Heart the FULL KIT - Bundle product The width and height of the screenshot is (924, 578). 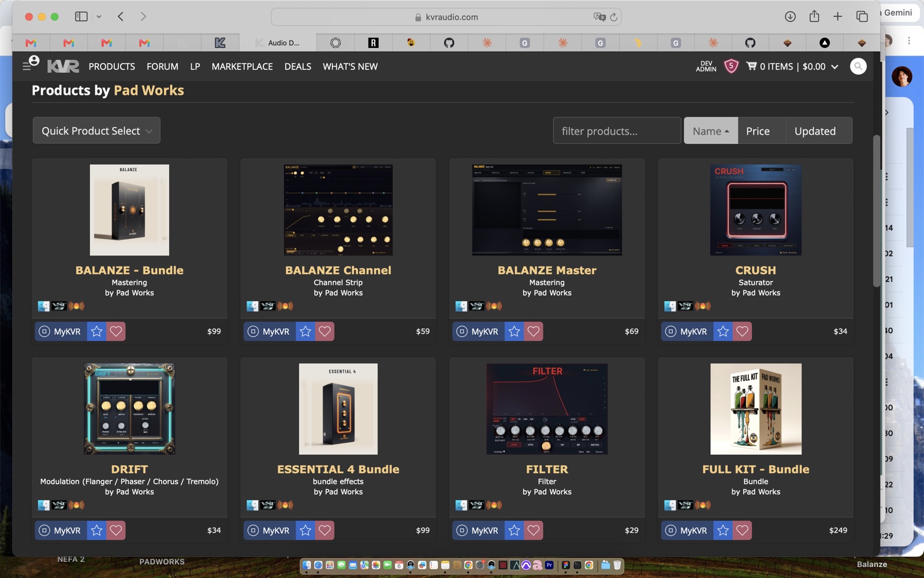coord(742,530)
